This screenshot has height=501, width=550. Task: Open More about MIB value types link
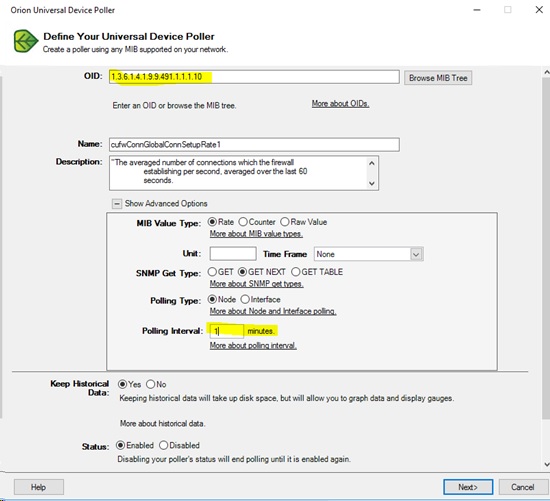click(256, 234)
